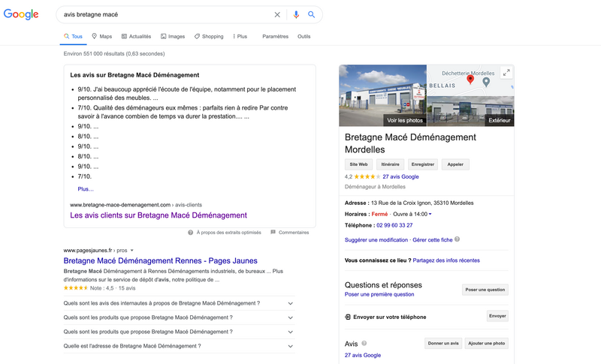Click the Appeler button

click(455, 164)
